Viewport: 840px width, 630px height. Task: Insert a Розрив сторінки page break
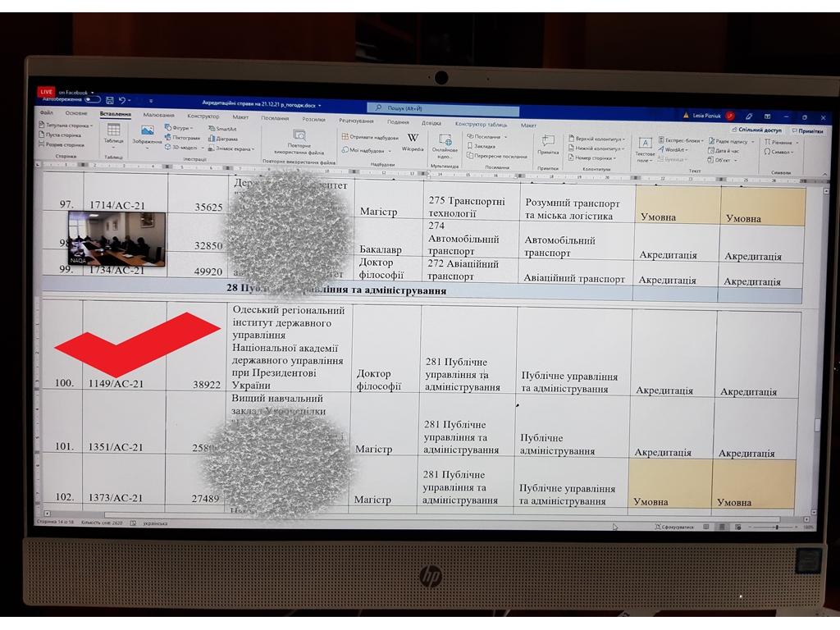[62, 144]
